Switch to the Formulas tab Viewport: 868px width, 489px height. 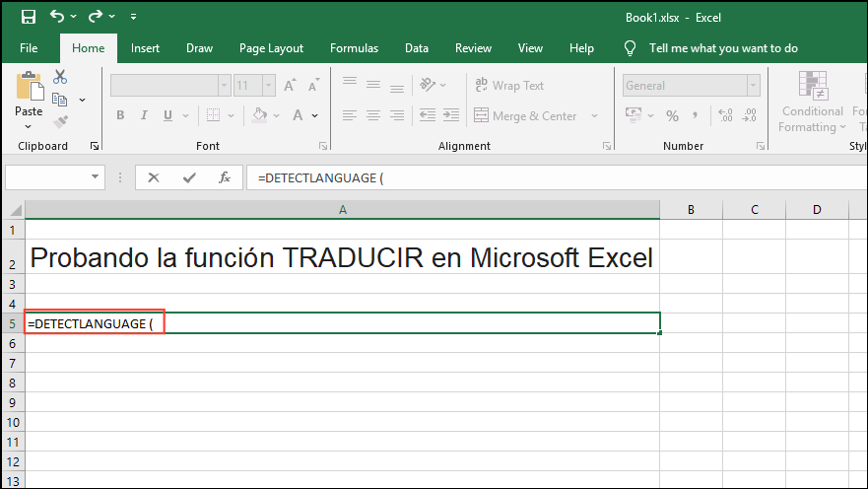click(x=354, y=48)
